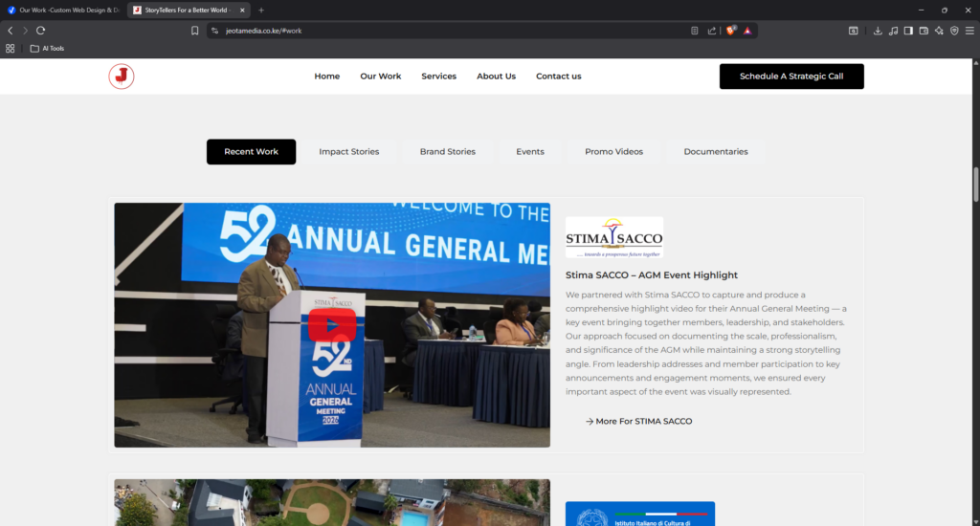Go back to the previous page

[10, 30]
